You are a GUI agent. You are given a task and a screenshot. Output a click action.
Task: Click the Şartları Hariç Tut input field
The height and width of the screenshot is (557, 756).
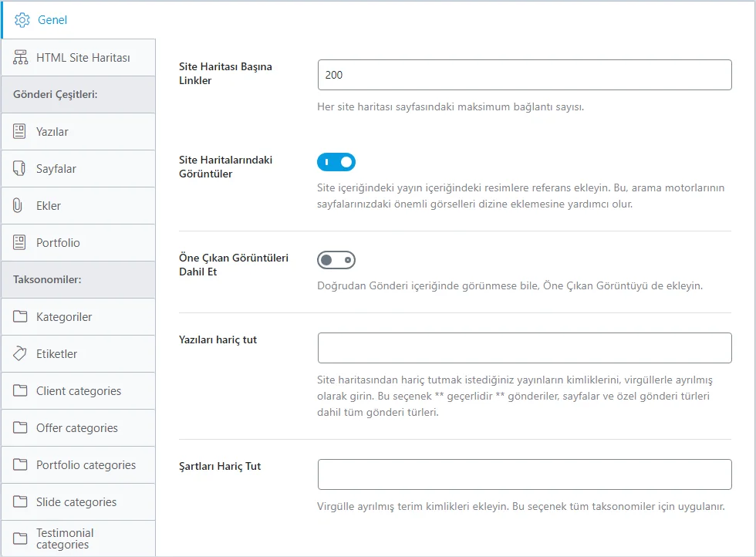coord(525,474)
